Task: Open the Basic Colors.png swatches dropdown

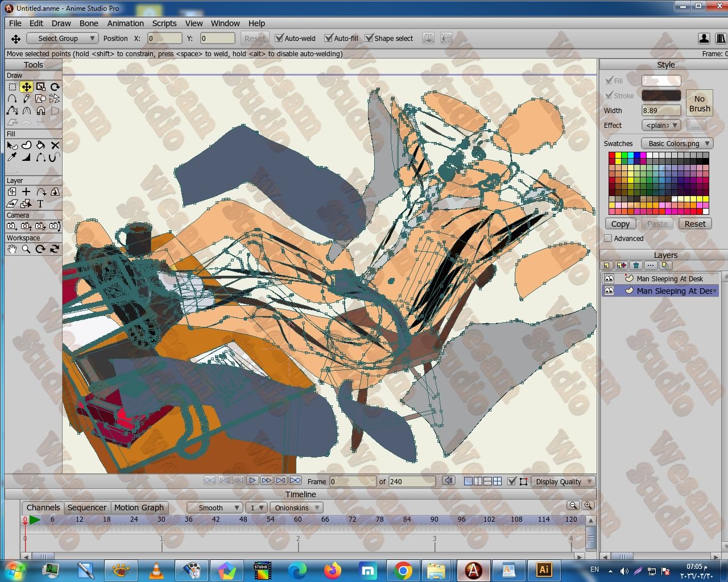Action: [677, 144]
